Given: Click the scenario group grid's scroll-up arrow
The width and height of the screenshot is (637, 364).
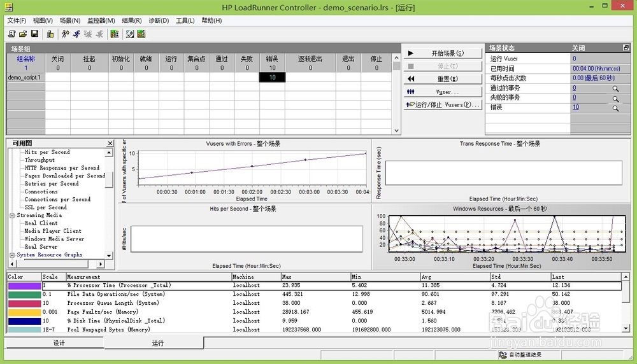Looking at the screenshot, I should pyautogui.click(x=396, y=58).
